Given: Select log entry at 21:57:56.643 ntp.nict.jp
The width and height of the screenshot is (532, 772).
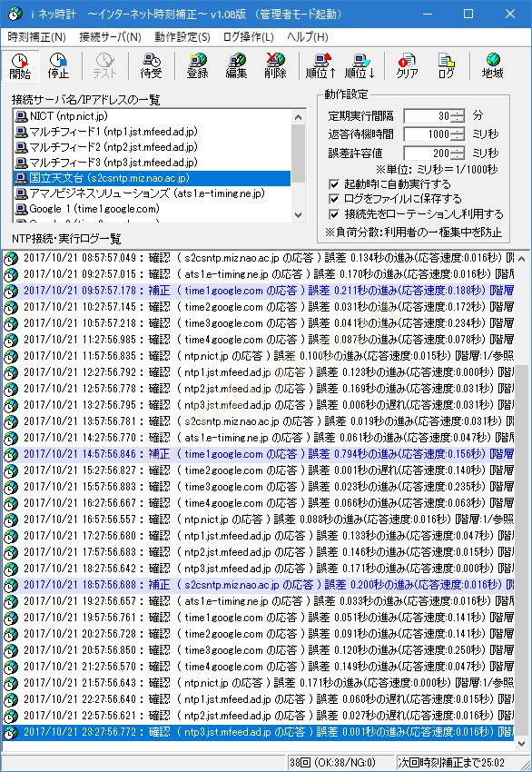Looking at the screenshot, I should point(259,683).
